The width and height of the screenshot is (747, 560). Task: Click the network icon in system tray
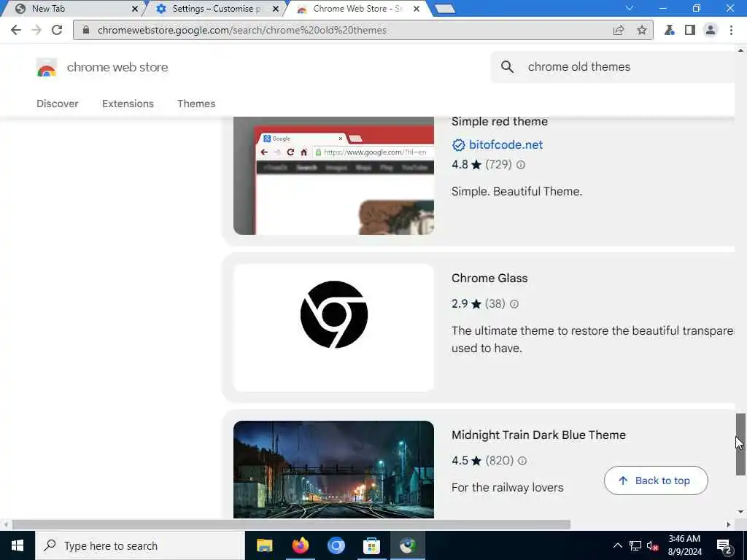coord(635,545)
